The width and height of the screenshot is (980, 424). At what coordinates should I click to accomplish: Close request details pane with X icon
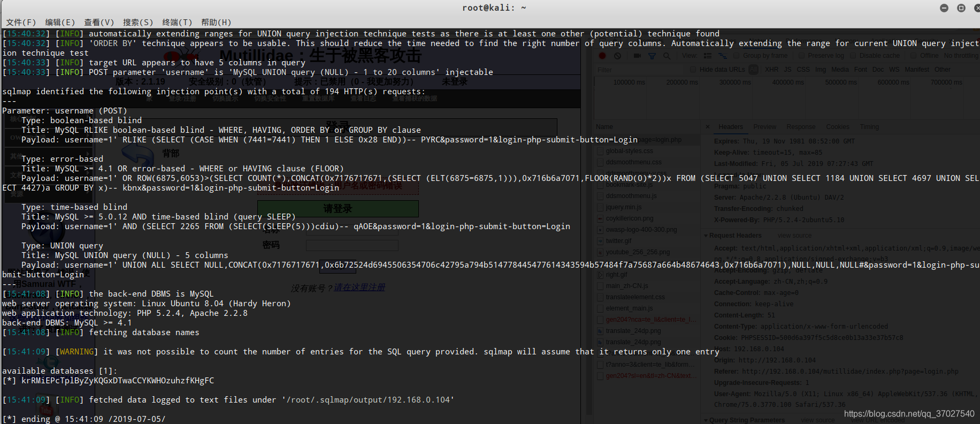tap(708, 127)
